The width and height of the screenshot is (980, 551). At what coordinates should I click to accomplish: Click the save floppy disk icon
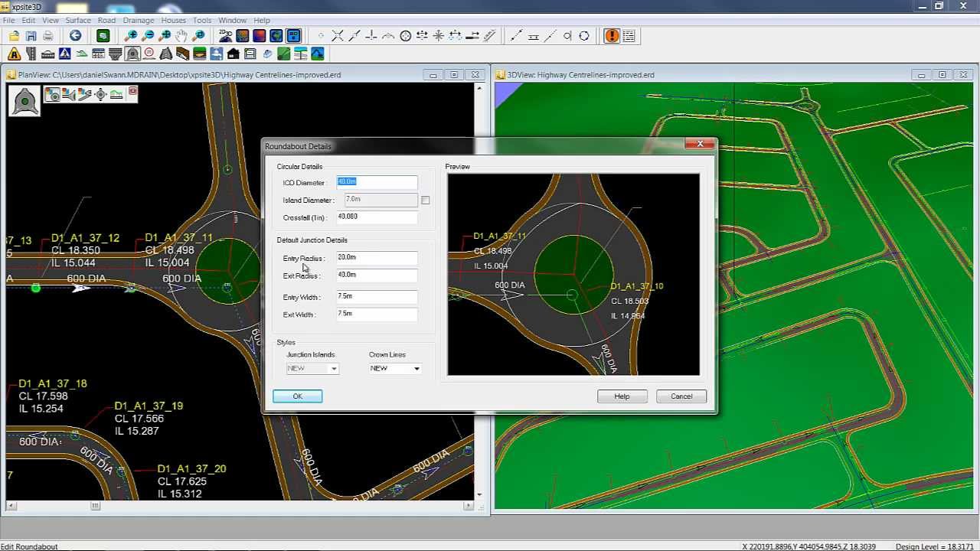[x=31, y=36]
